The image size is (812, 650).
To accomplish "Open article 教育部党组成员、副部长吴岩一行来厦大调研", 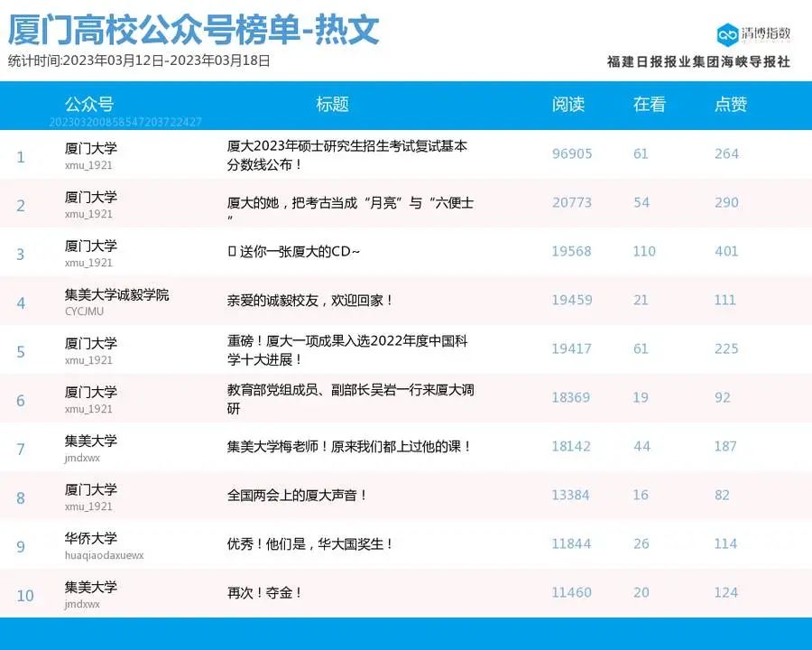I will (351, 399).
